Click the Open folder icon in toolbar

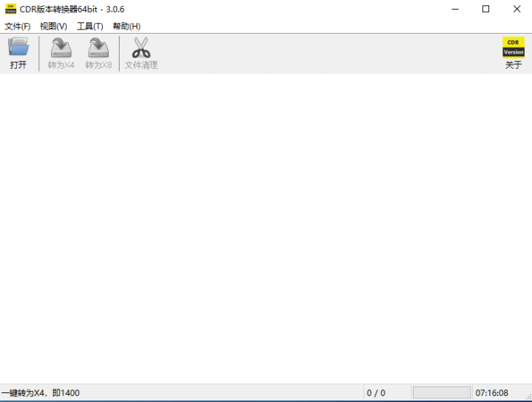pos(18,47)
